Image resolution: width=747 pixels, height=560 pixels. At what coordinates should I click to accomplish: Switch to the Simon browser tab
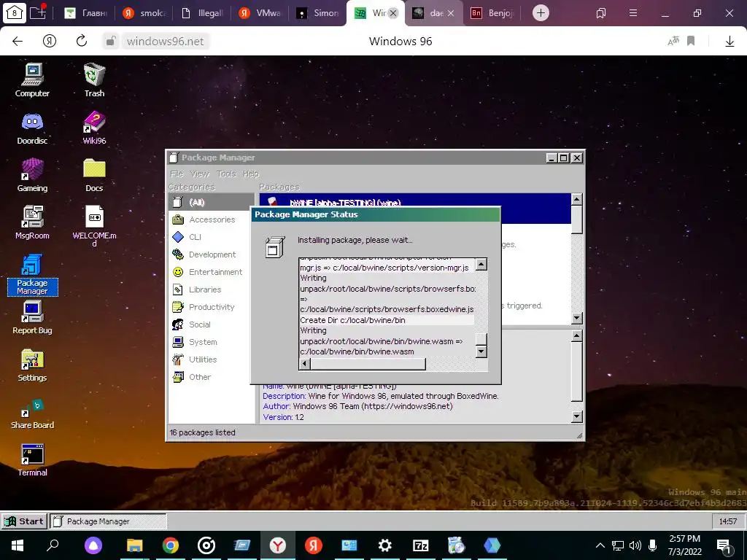pos(317,13)
